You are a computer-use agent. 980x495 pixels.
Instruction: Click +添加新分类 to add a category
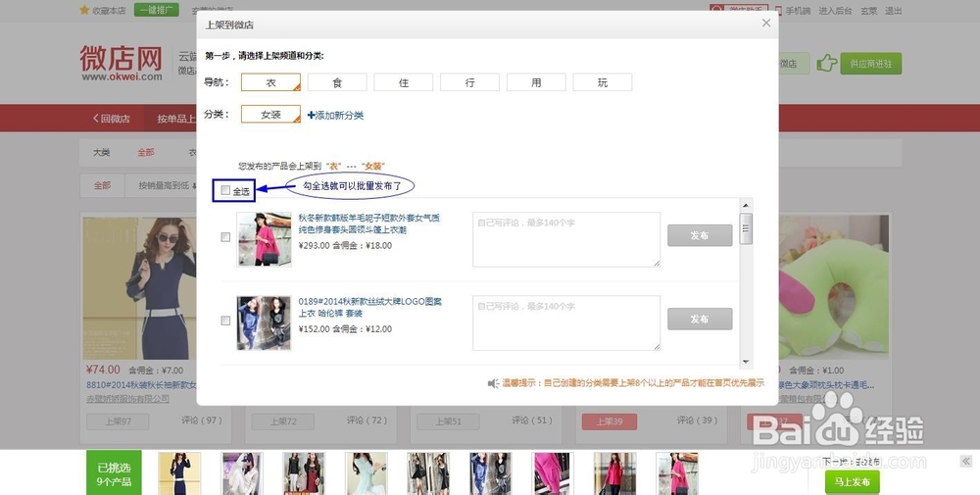(335, 115)
